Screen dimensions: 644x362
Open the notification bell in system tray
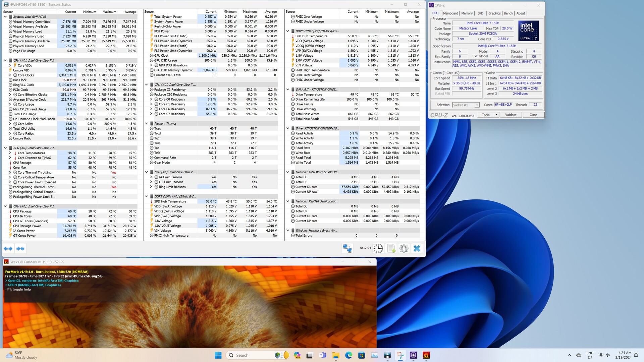click(636, 355)
